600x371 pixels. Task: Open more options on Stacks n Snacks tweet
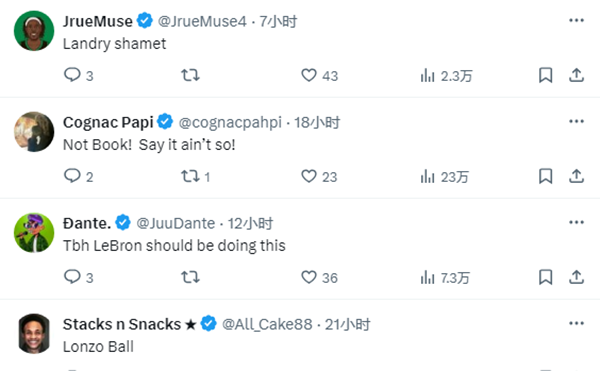tap(576, 323)
